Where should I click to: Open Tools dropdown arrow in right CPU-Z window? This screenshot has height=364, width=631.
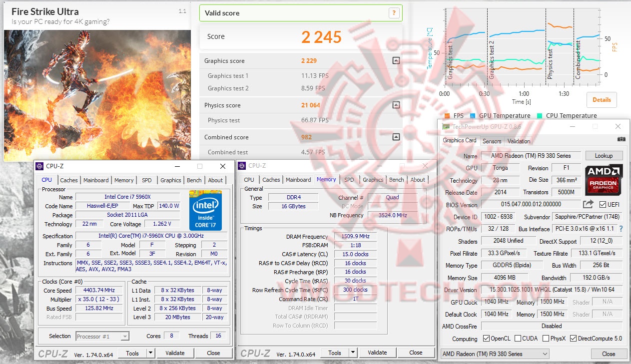click(353, 353)
